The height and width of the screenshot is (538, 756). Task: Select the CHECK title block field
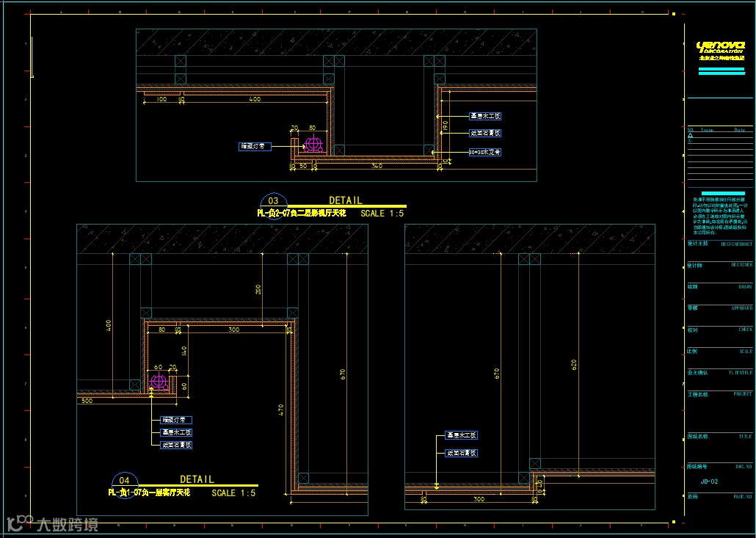point(719,330)
